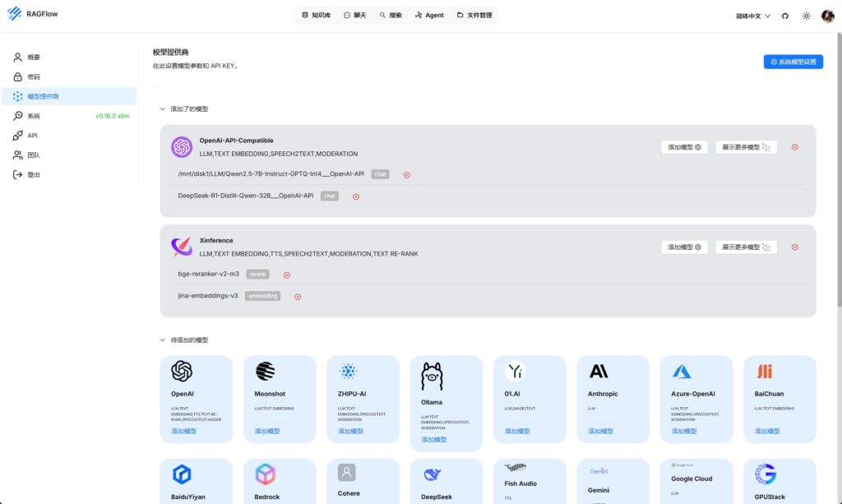842x504 pixels.
Task: Click the DeepSeek whale logo
Action: [432, 474]
